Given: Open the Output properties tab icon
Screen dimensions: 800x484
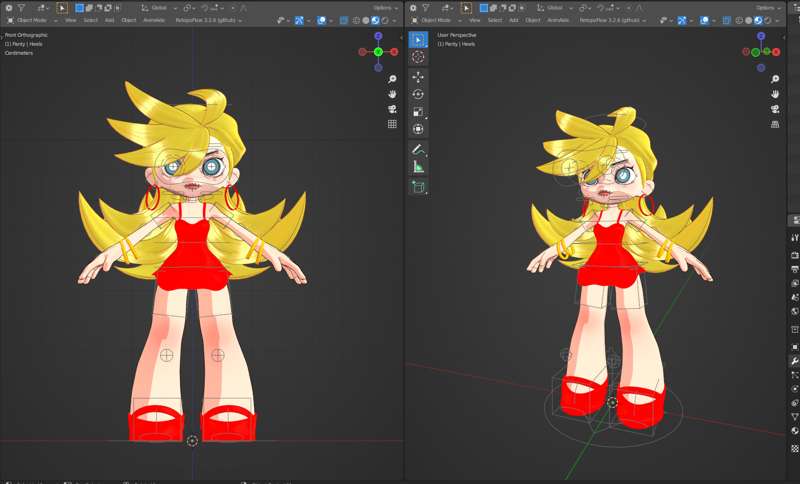Looking at the screenshot, I should click(x=794, y=269).
